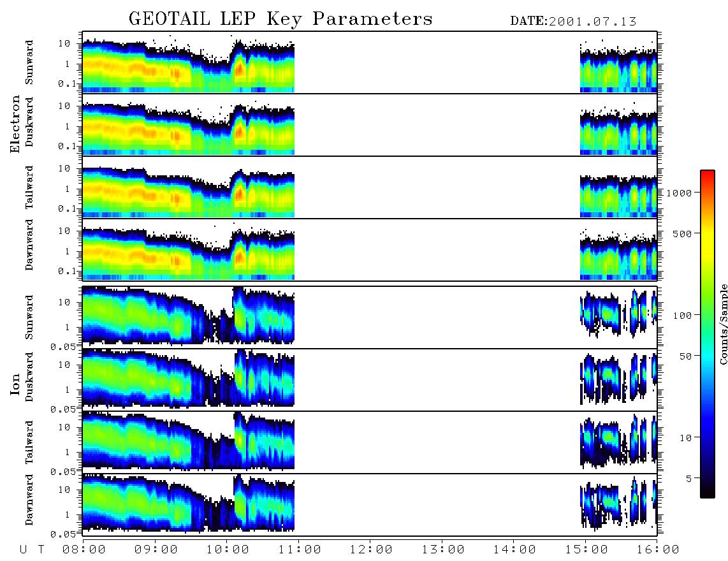
Task: Click the 'Counts/Sample' colorbar label
Action: tap(723, 324)
